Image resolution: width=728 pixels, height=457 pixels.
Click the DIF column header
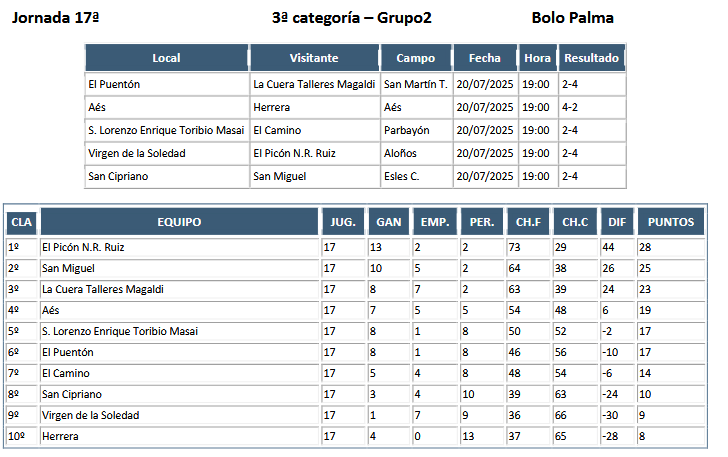click(x=617, y=222)
